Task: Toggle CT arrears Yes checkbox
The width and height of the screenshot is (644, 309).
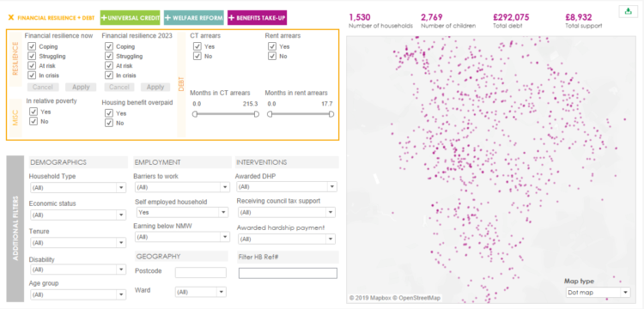Action: (197, 46)
